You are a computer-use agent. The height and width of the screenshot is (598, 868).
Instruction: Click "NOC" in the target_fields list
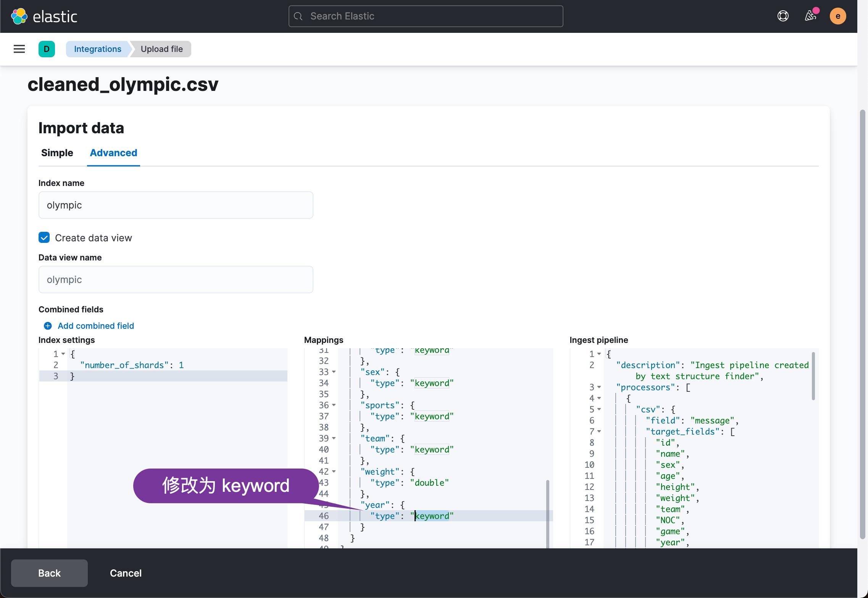[668, 520]
